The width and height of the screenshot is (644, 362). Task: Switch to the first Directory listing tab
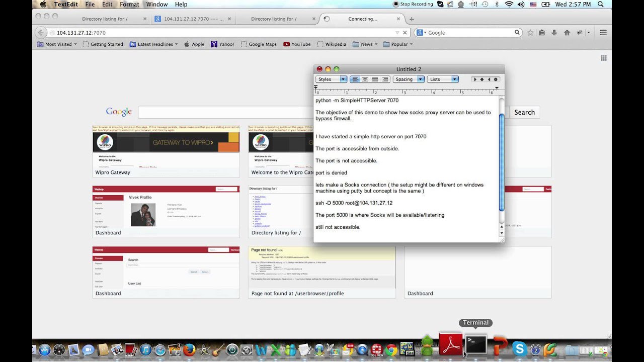click(x=105, y=19)
